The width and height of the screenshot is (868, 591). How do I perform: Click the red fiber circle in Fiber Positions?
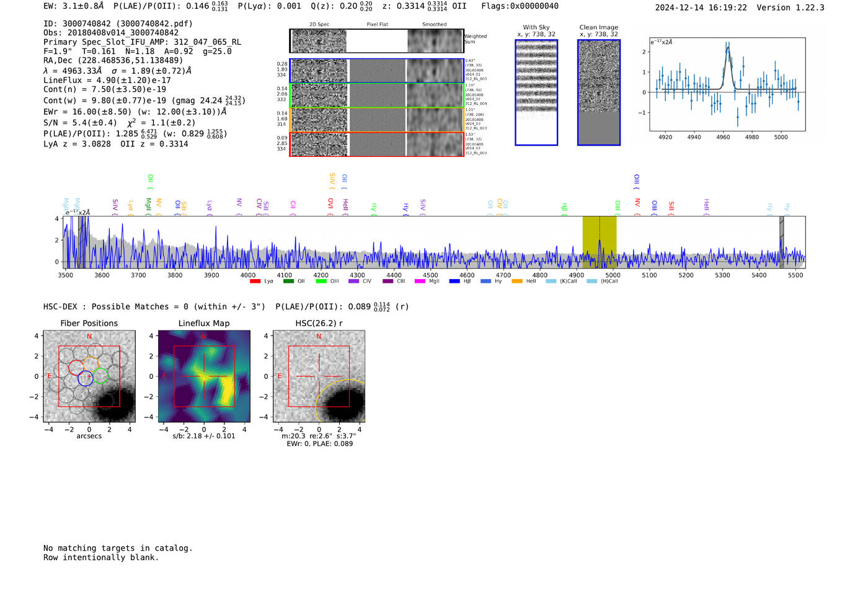[76, 367]
